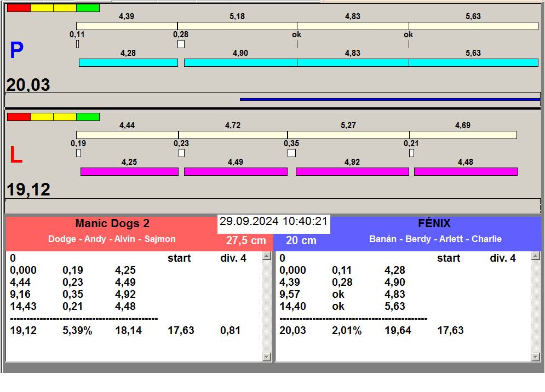
Task: Click the cyan 4,90 run bar
Action: 240,63
